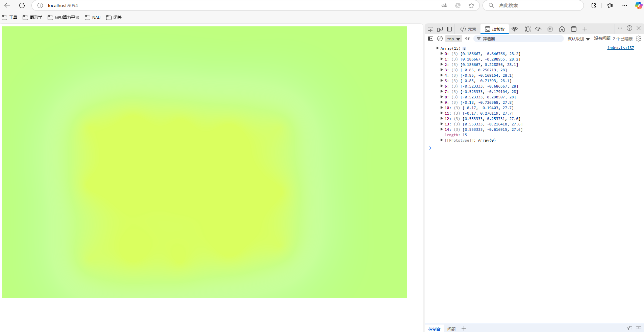Collapse the Array(15) console entry
The width and height of the screenshot is (644, 332).
(438, 48)
